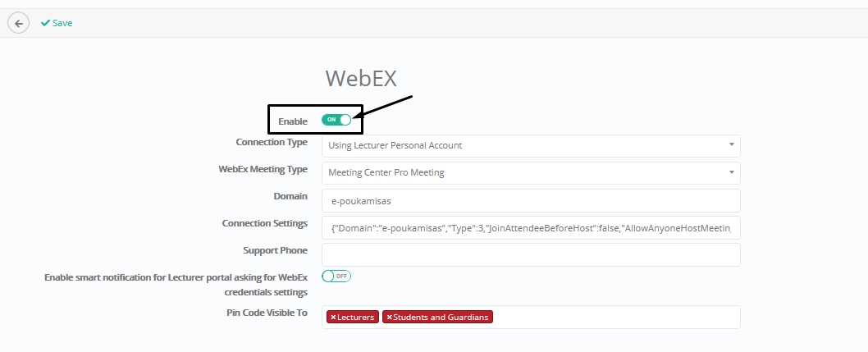Open the Connection Type dropdown
The image size is (868, 352).
coord(531,145)
